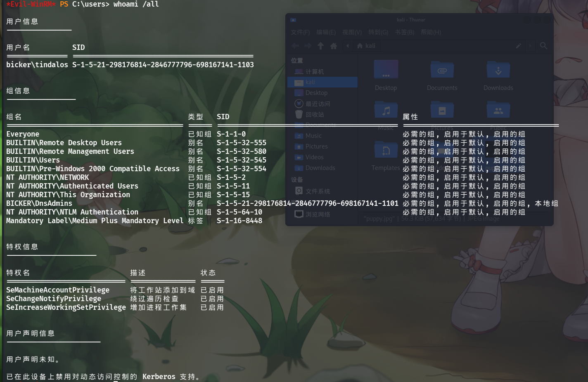588x382 pixels.
Task: Go to parent folder with up arrow
Action: 320,46
